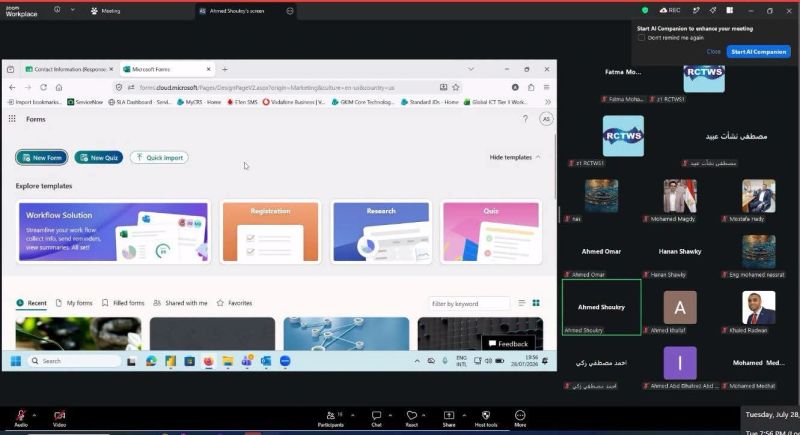Image resolution: width=800 pixels, height=435 pixels.
Task: Expand the Participants options caret
Action: click(353, 415)
